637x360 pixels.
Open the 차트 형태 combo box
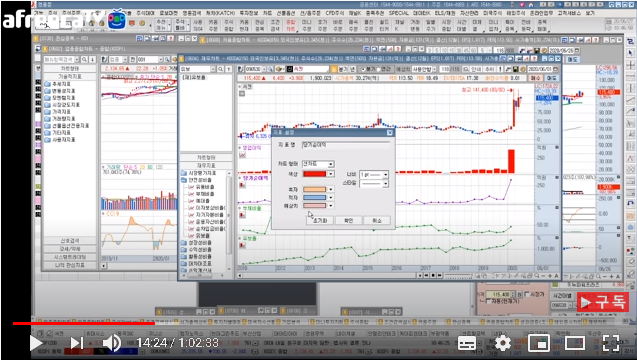318,164
